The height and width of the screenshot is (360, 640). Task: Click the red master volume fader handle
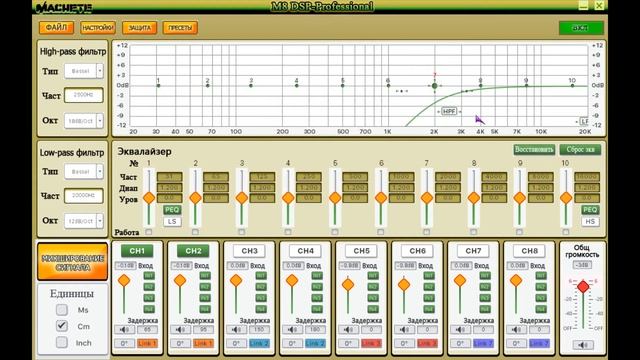[x=583, y=287]
